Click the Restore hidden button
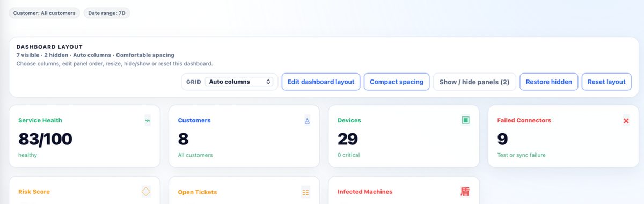This screenshot has height=204, width=644. click(x=548, y=82)
